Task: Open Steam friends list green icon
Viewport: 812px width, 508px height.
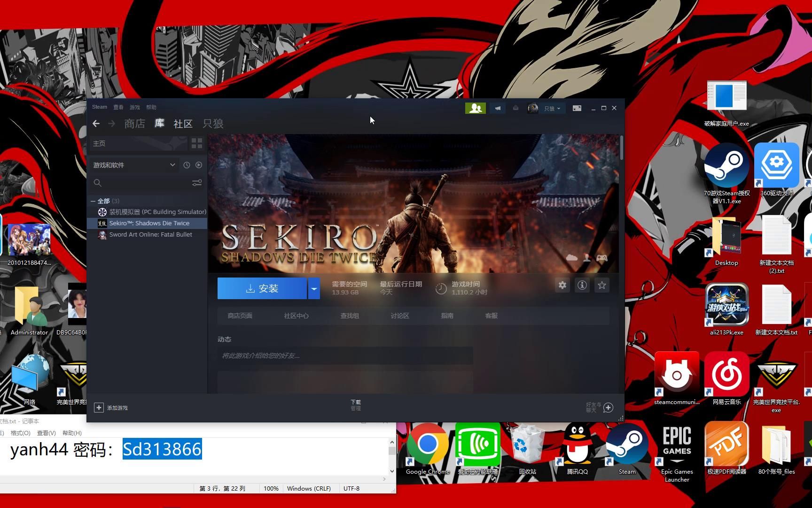Action: point(475,108)
